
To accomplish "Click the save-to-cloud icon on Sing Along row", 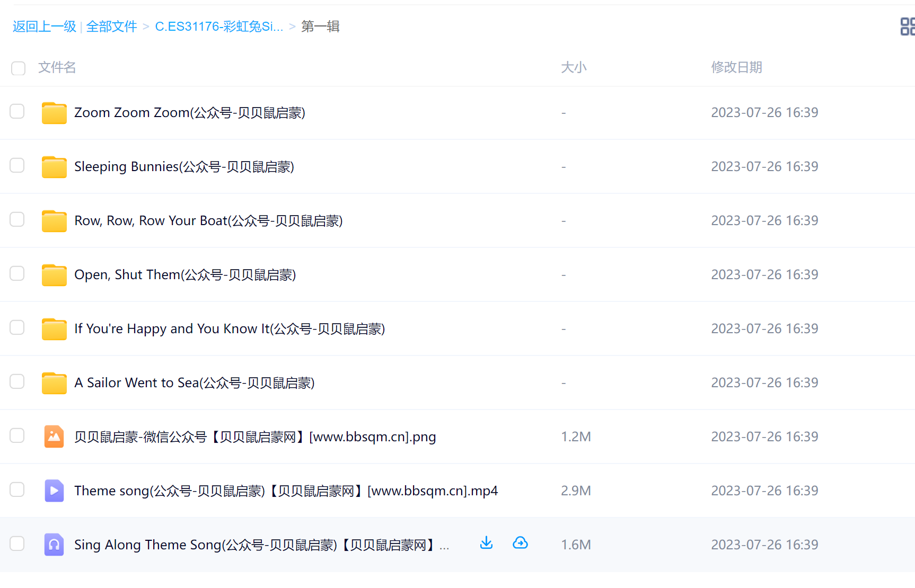I will pos(520,543).
